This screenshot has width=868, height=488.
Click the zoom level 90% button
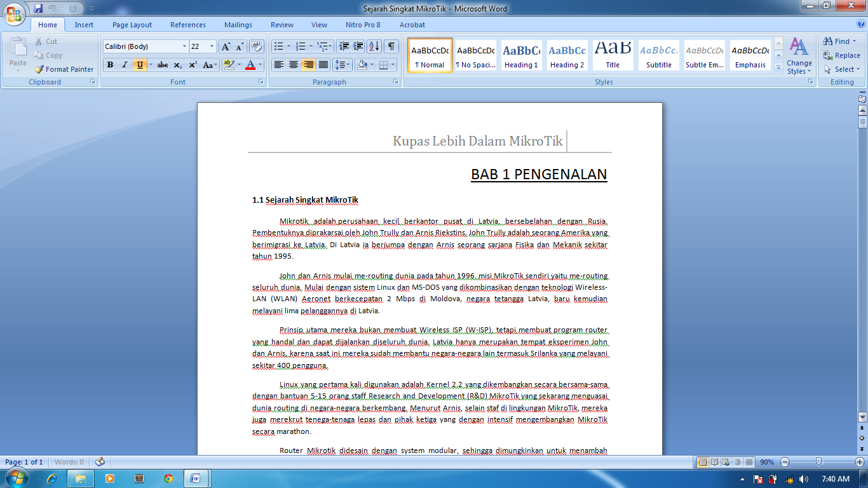coord(766,462)
